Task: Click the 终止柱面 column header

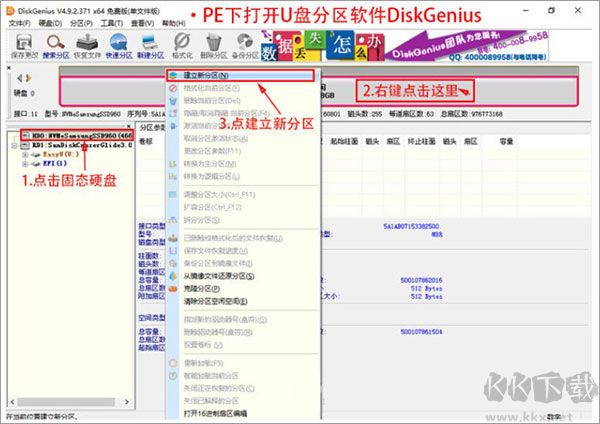Action: pyautogui.click(x=422, y=142)
